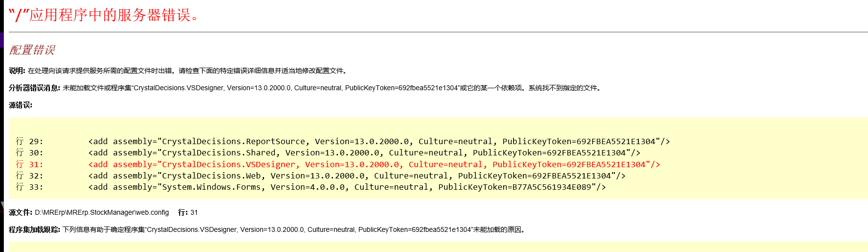Click the 源错误 label

tap(21, 105)
